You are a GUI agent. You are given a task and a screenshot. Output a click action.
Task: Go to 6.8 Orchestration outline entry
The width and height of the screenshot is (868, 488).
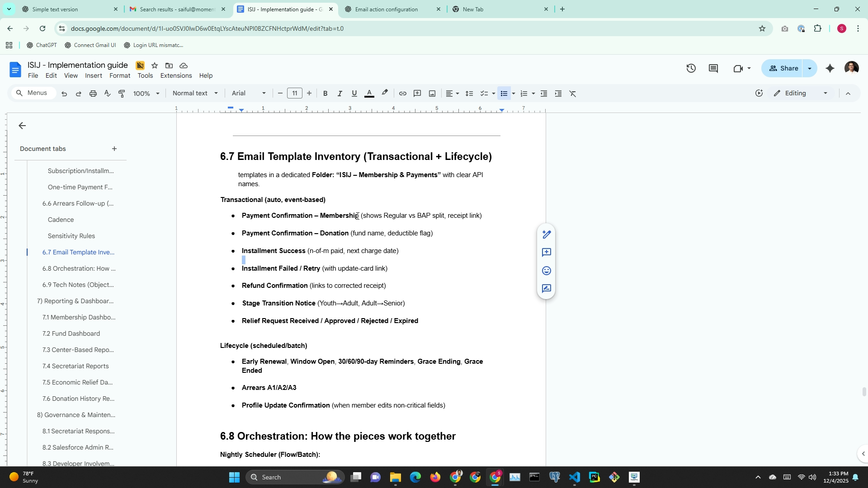coord(79,268)
